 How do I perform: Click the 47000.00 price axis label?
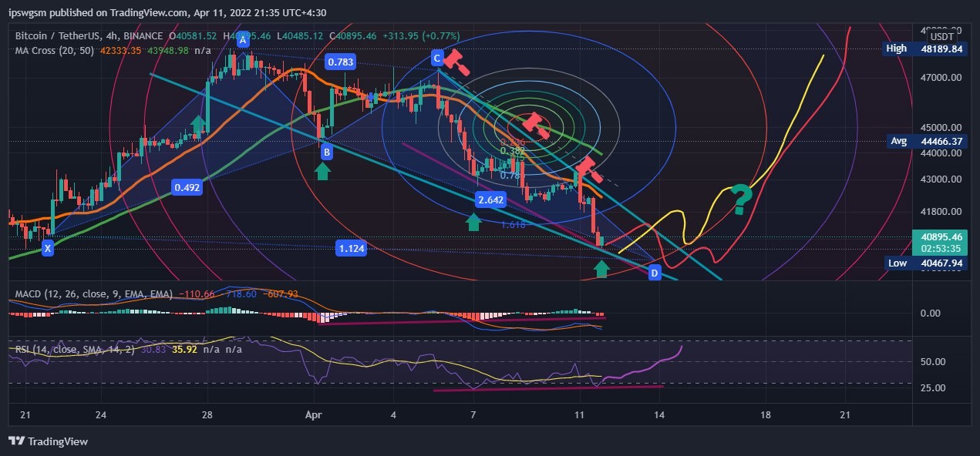click(941, 78)
